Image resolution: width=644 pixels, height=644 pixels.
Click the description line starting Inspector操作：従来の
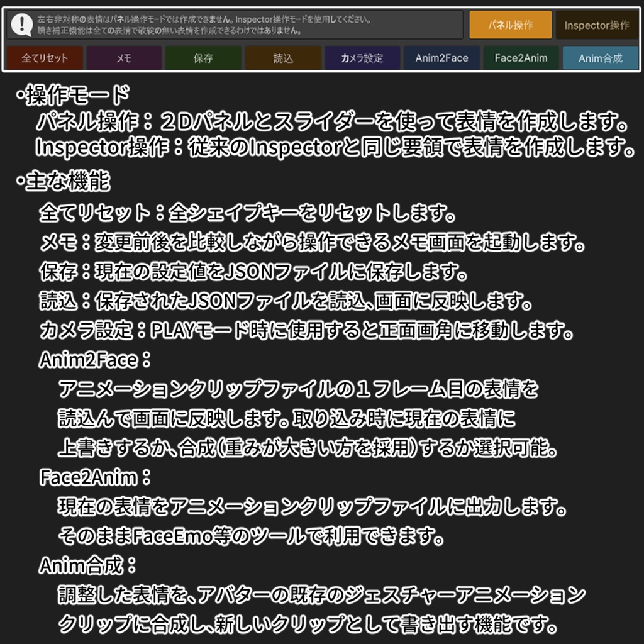pyautogui.click(x=335, y=147)
